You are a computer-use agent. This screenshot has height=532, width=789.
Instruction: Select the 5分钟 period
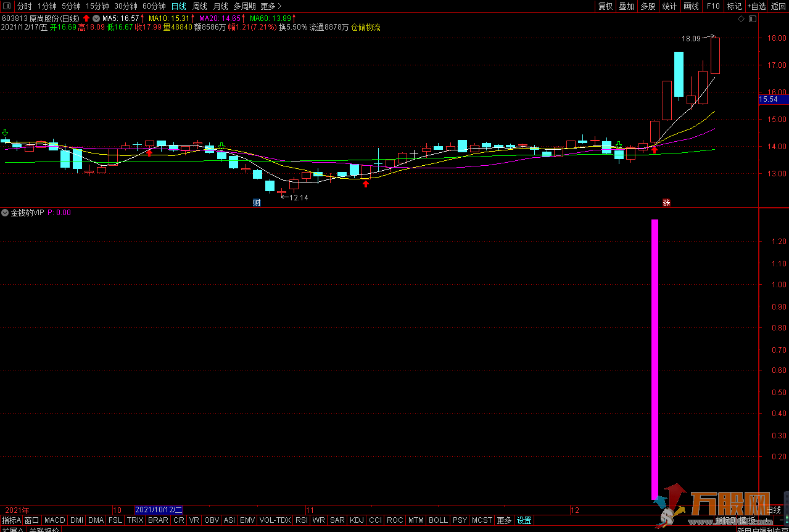(71, 6)
